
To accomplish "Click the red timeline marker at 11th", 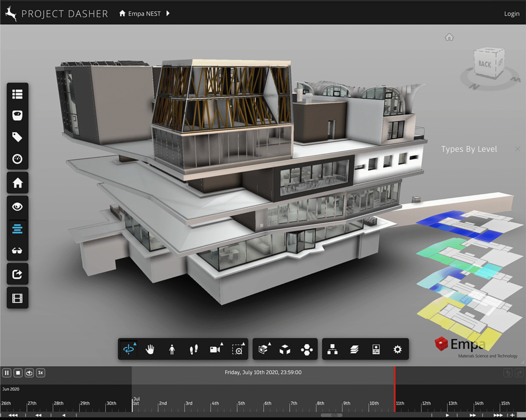I will pyautogui.click(x=394, y=389).
